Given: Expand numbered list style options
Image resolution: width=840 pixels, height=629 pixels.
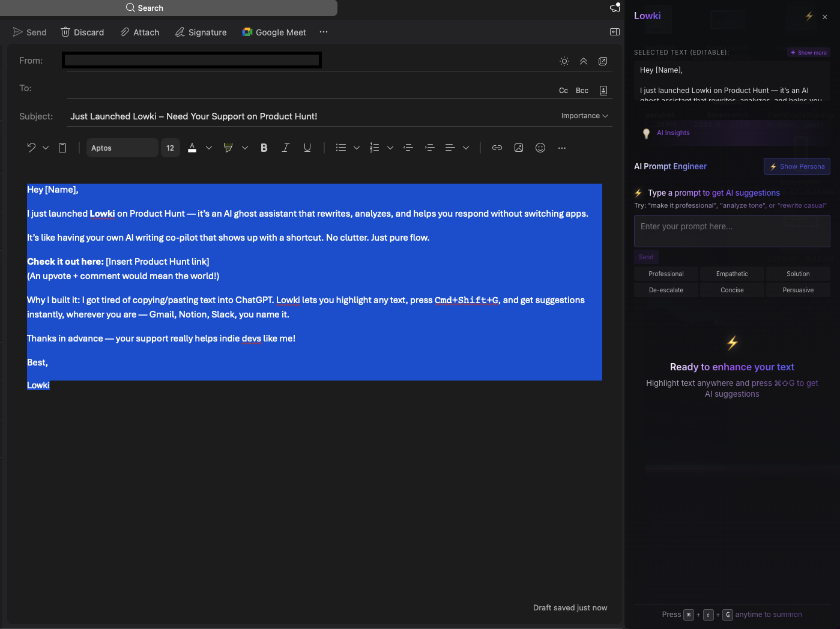Looking at the screenshot, I should (x=390, y=148).
